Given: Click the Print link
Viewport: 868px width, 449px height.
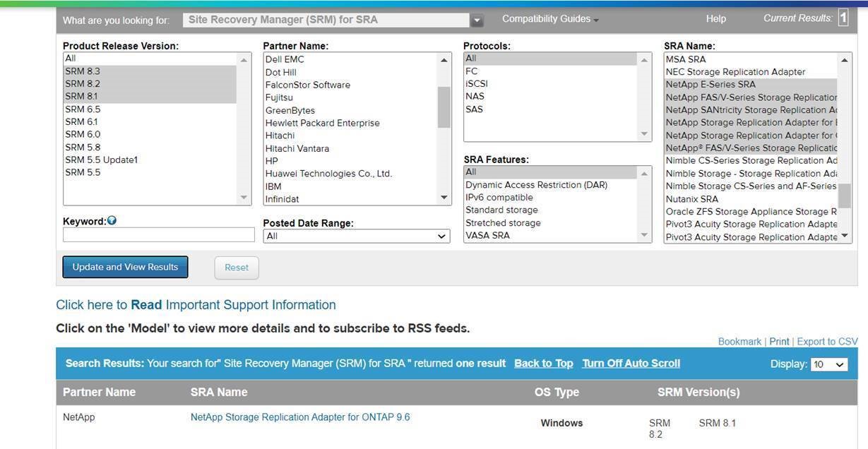Looking at the screenshot, I should coord(779,342).
